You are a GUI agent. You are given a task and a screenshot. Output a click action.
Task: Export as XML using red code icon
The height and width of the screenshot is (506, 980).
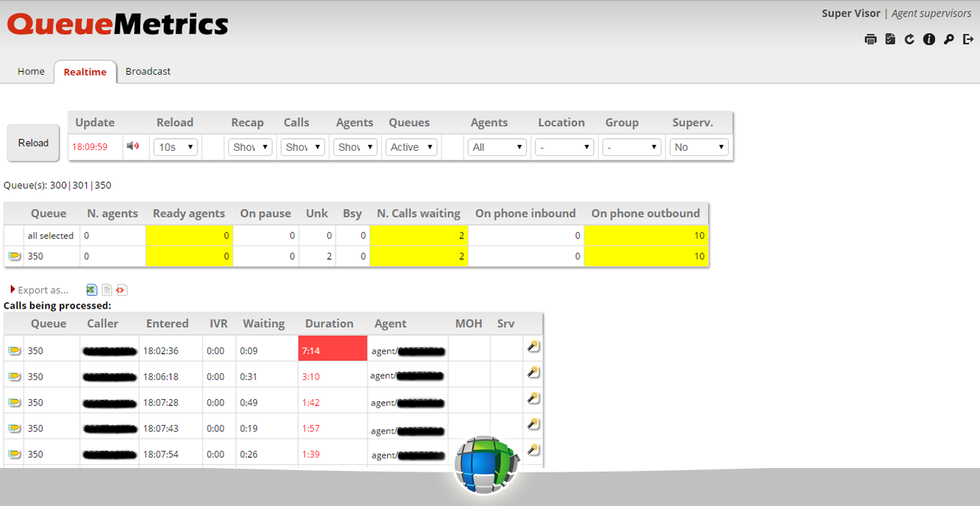(121, 290)
